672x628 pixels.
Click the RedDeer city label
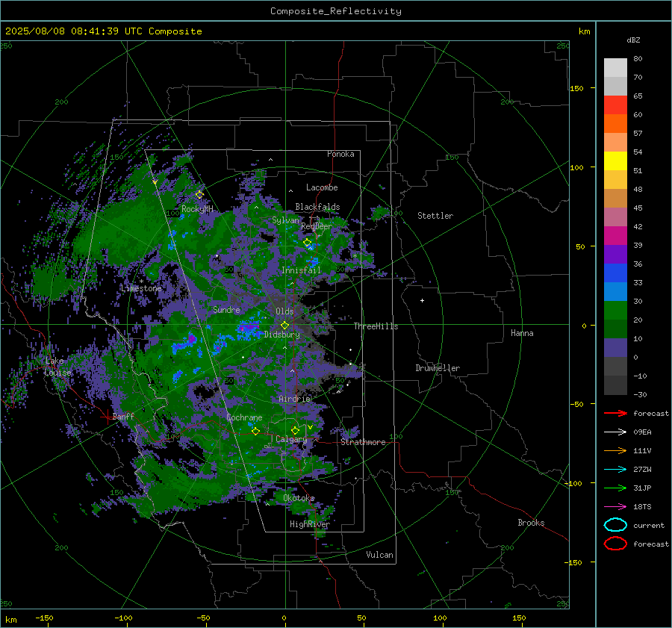click(317, 226)
